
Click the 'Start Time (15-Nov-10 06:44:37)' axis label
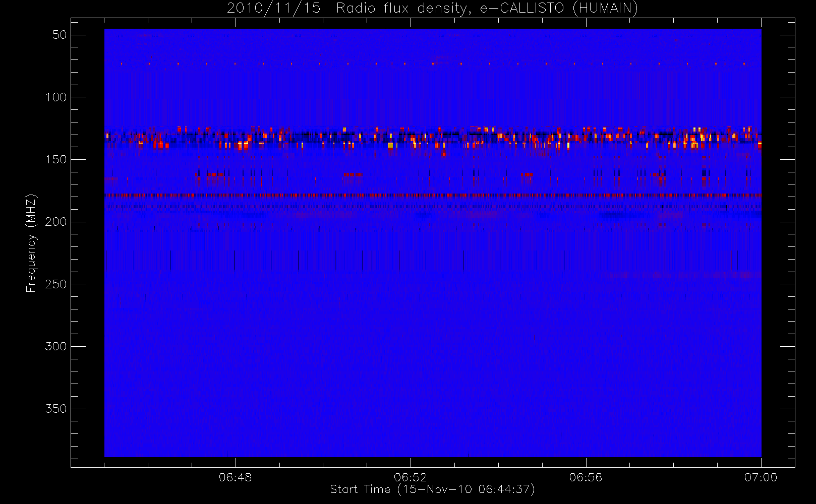pos(432,489)
